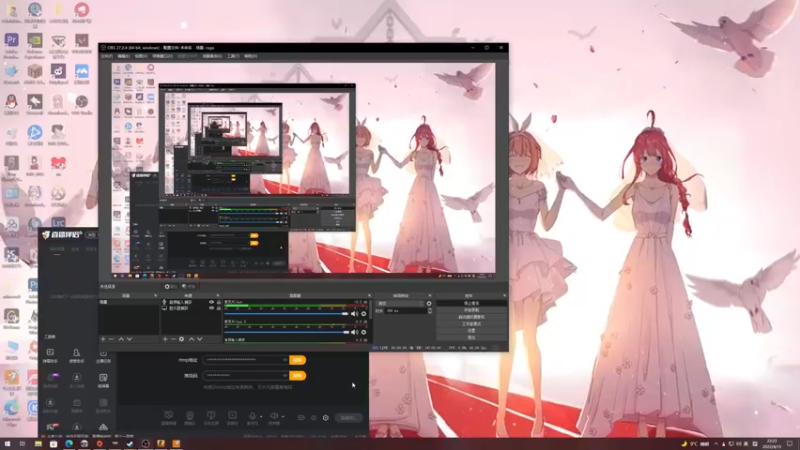Open the Docks menu in OBS

click(163, 56)
